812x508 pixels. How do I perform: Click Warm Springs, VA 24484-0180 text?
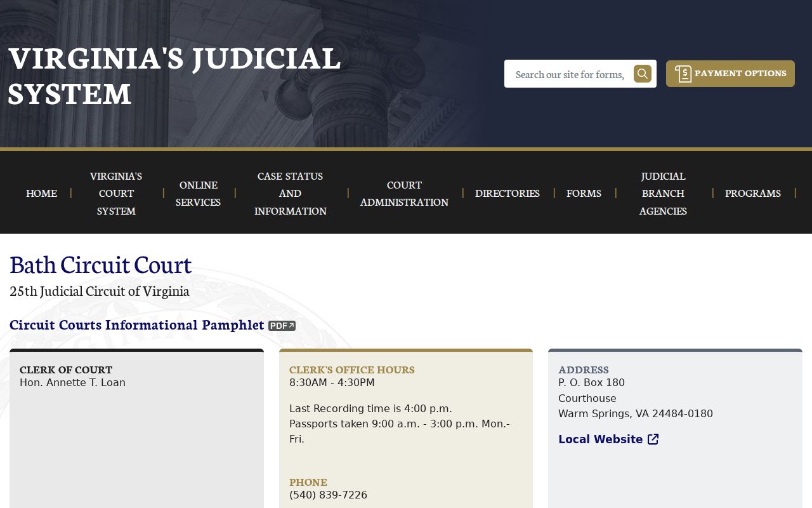(x=636, y=413)
